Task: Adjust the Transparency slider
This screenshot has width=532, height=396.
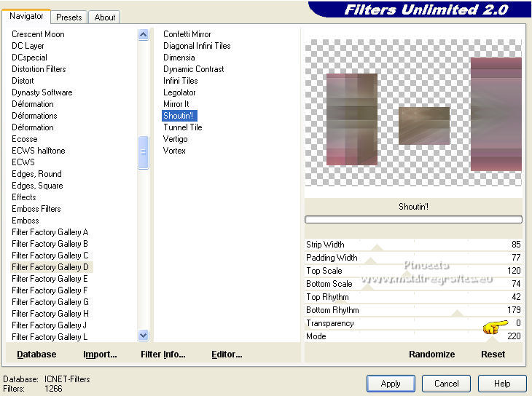Action: pos(413,323)
